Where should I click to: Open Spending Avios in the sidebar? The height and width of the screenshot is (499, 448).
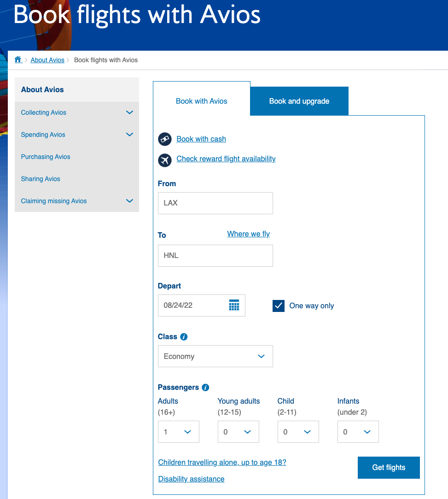coord(43,135)
